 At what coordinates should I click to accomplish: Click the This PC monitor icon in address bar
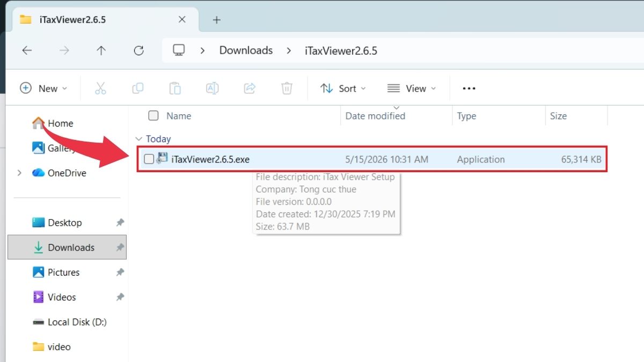179,50
